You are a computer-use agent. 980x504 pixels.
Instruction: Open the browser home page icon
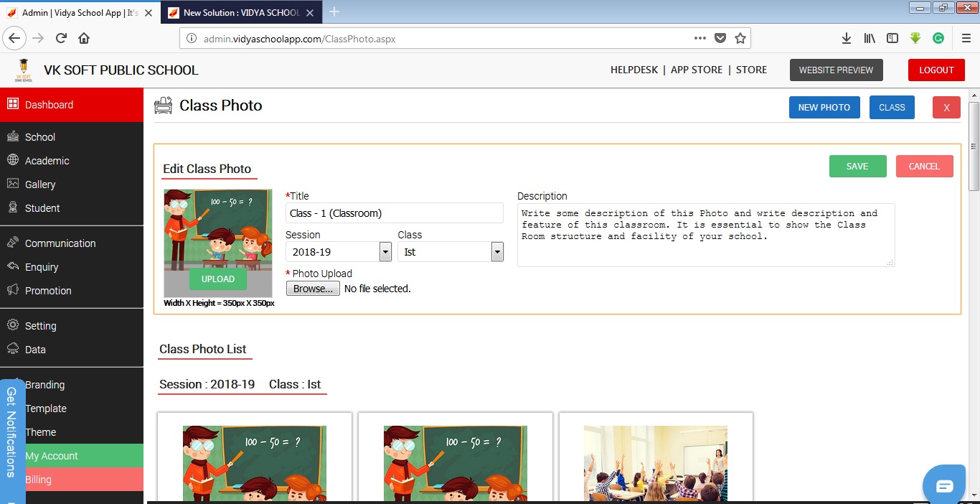tap(84, 38)
